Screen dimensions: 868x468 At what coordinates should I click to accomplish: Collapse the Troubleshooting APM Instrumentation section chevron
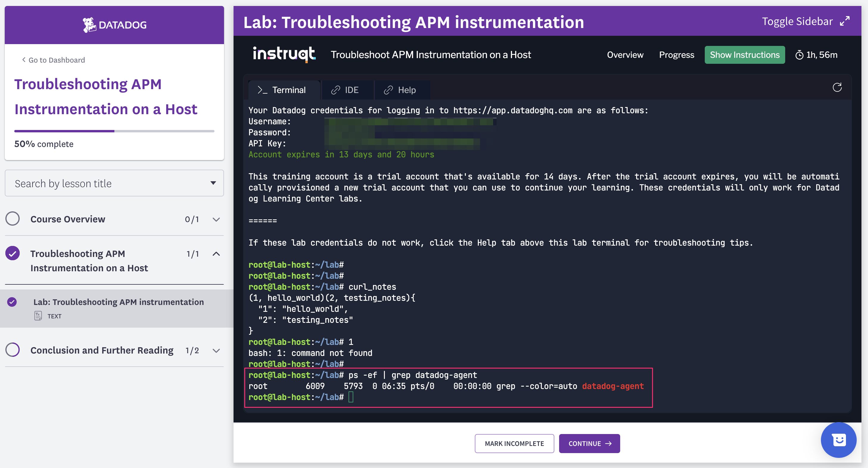pyautogui.click(x=216, y=254)
